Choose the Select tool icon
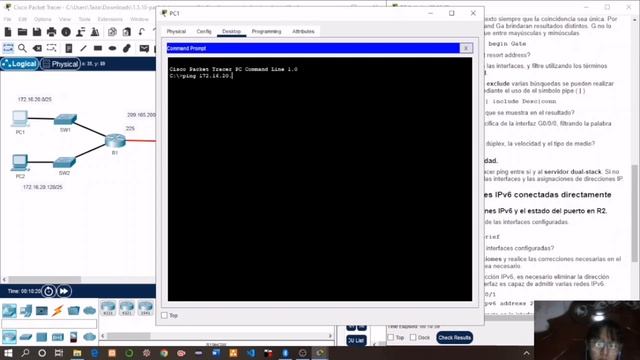Screen dimensions: 640x360 pos(8,49)
